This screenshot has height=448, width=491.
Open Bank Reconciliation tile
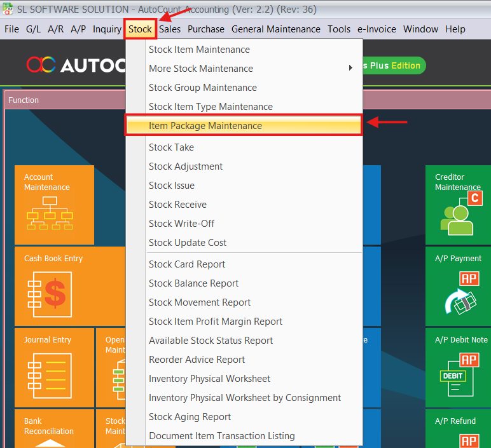[54, 428]
